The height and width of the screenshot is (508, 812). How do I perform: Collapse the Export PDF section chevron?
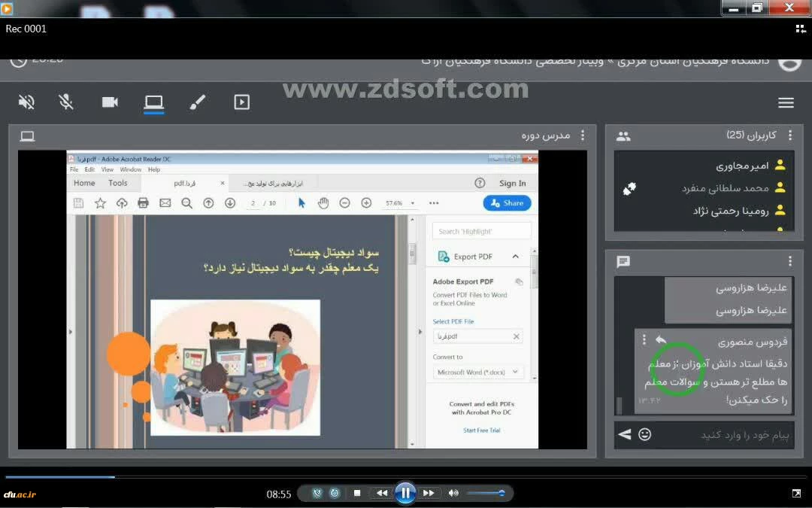coord(515,257)
